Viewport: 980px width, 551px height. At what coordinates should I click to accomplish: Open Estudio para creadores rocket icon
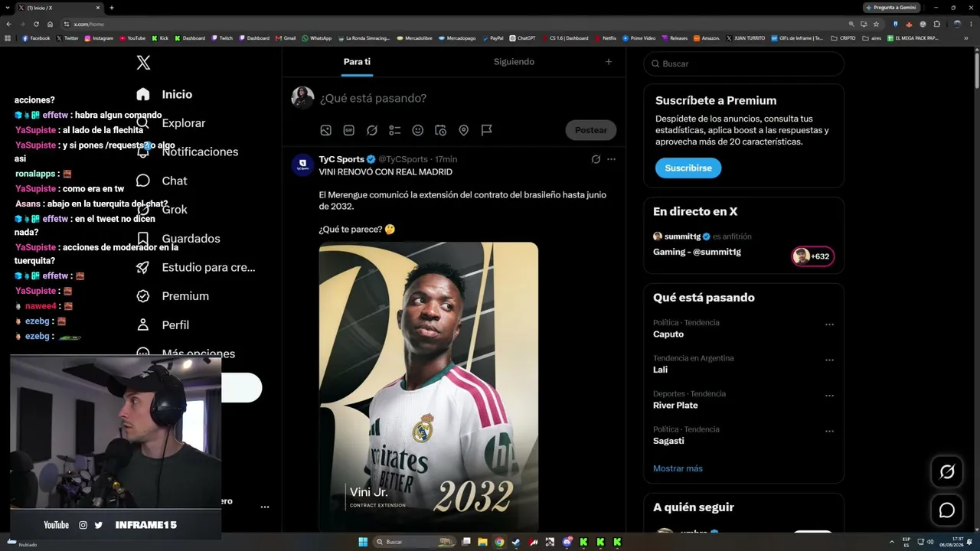coord(143,267)
